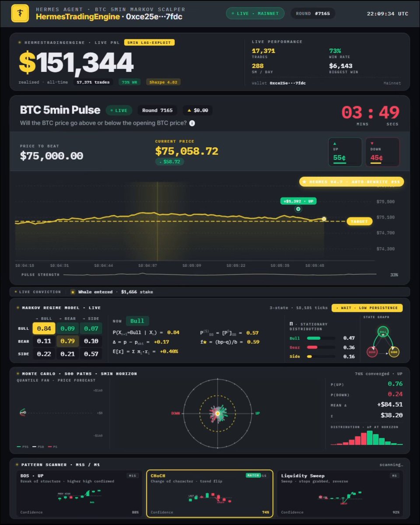This screenshot has height=525, width=420.
Task: Click the Bear stationary distribution bar
Action: pos(321,347)
